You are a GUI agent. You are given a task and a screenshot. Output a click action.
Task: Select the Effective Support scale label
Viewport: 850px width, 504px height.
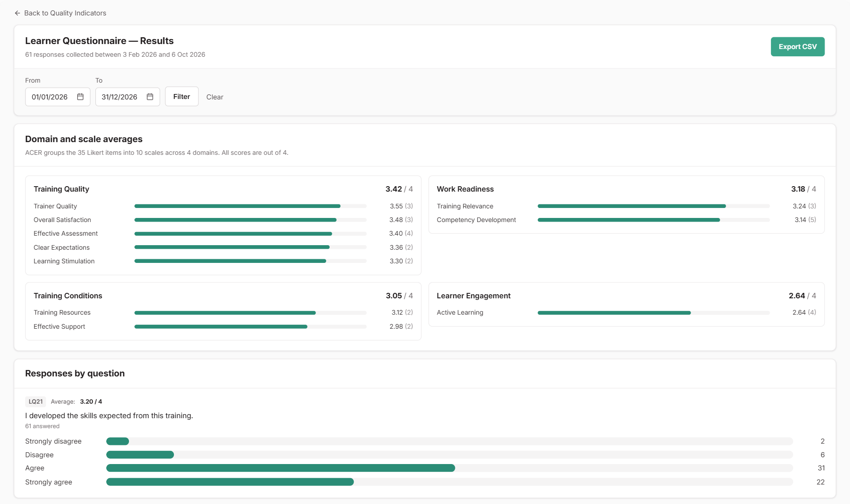59,326
